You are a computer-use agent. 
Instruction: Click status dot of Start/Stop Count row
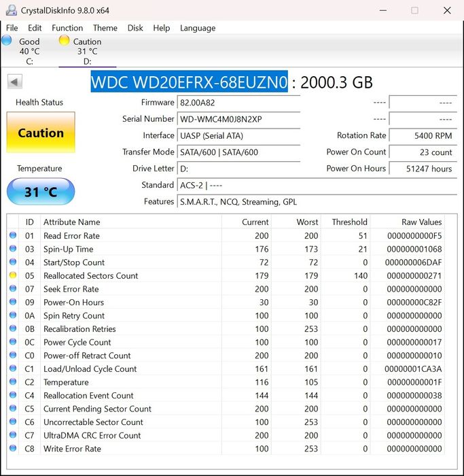coord(13,262)
